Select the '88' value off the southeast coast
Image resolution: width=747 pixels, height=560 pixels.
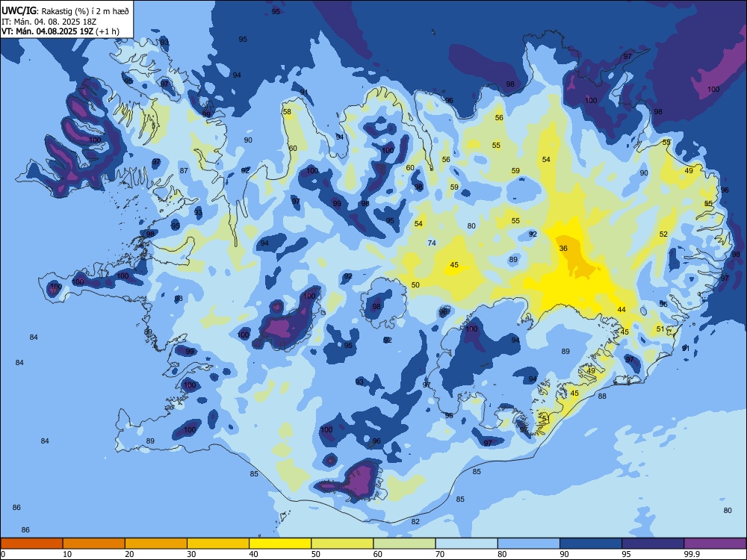tap(602, 396)
